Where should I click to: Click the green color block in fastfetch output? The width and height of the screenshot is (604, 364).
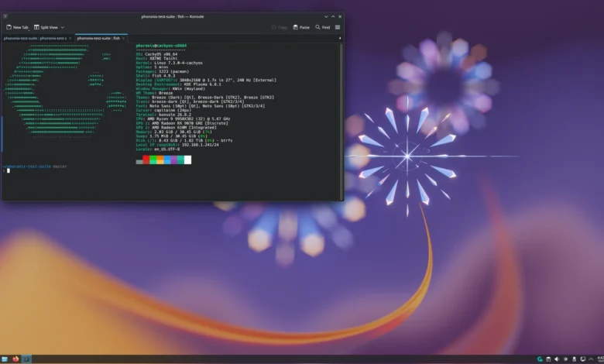point(153,160)
